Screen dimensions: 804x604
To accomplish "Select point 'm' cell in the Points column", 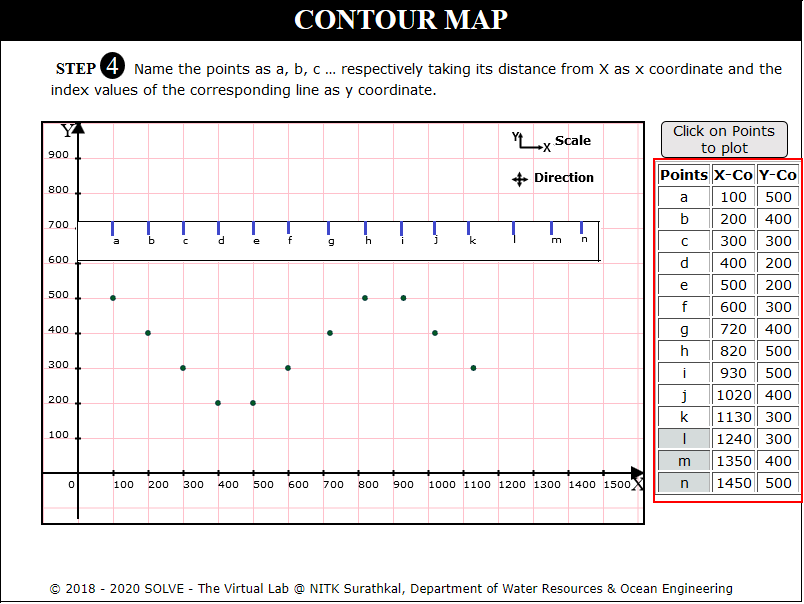I will (x=684, y=461).
